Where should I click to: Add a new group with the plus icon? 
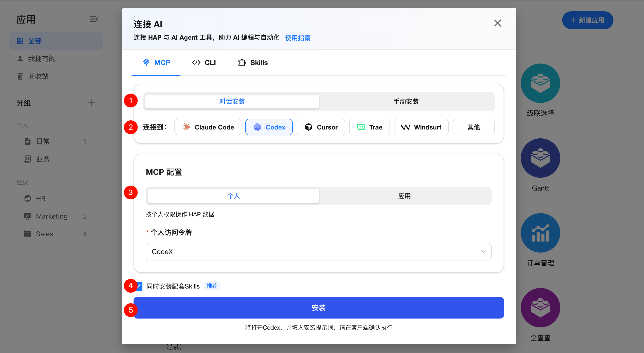[91, 103]
